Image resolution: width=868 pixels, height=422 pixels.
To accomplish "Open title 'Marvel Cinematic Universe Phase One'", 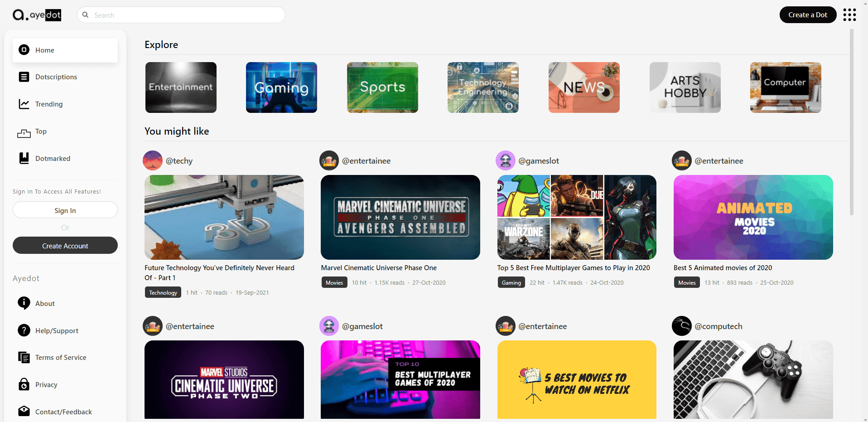I will (379, 268).
